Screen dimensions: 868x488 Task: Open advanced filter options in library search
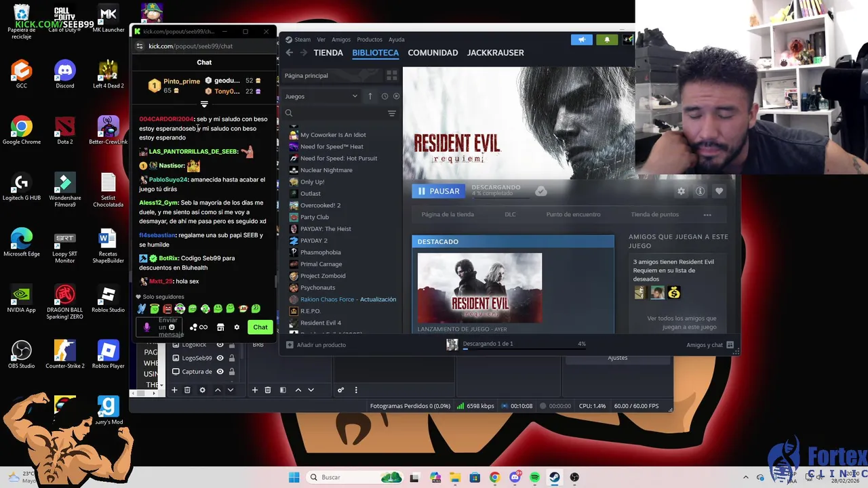[391, 113]
